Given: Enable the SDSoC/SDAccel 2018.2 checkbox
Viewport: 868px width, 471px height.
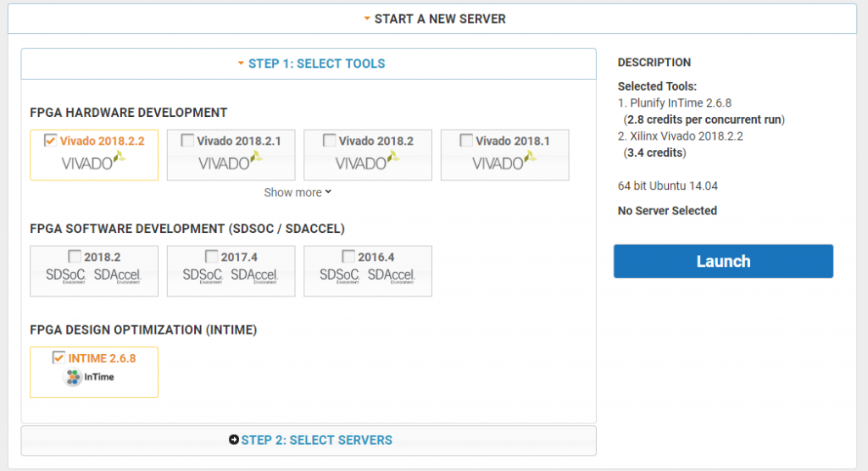Looking at the screenshot, I should pyautogui.click(x=75, y=257).
